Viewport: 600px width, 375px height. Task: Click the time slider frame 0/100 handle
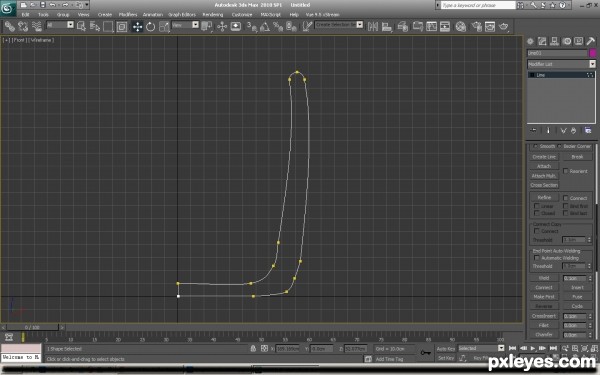[32, 328]
